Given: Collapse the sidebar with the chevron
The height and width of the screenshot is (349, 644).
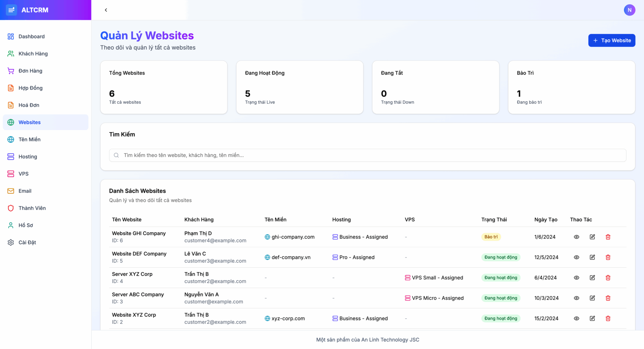Looking at the screenshot, I should (x=106, y=10).
